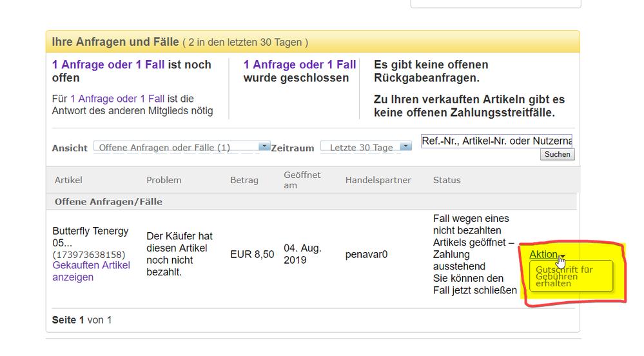Click trading partner name penavar0
Image resolution: width=644 pixels, height=356 pixels.
(x=366, y=254)
